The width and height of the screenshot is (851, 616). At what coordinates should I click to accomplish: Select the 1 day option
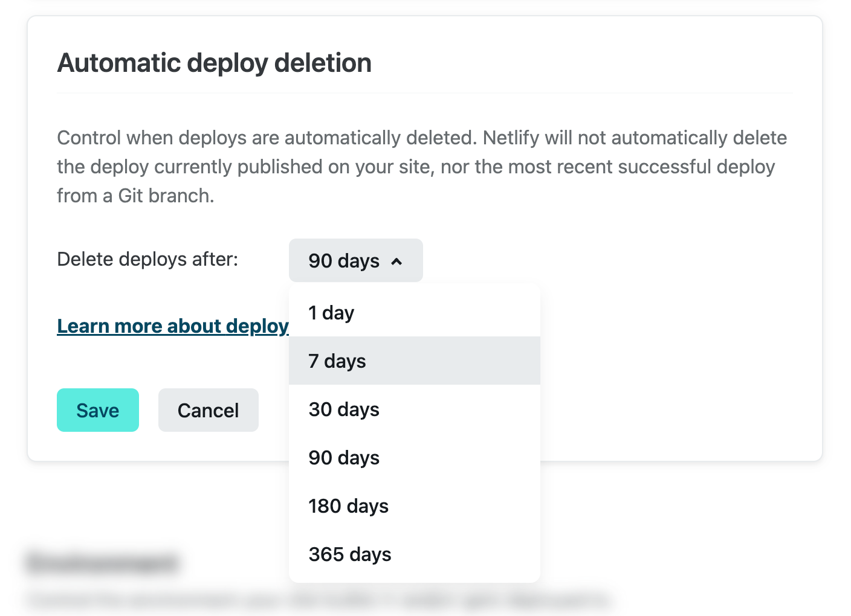(331, 313)
